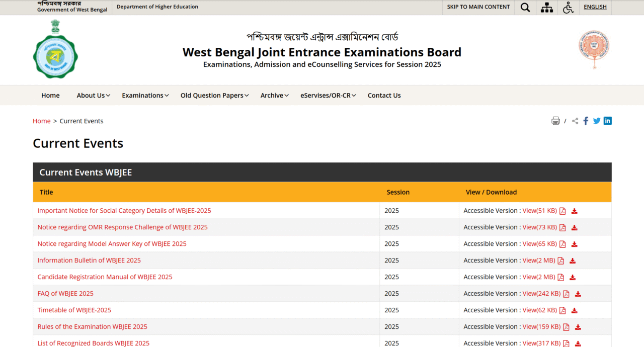The height and width of the screenshot is (347, 644).
Task: Go to Home in navigation bar
Action: [50, 96]
